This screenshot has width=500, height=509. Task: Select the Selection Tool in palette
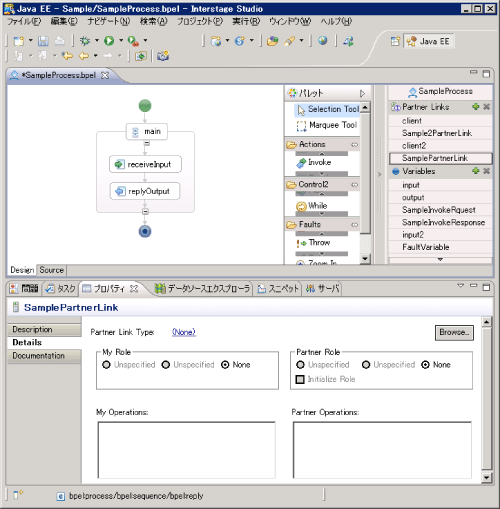tap(328, 109)
